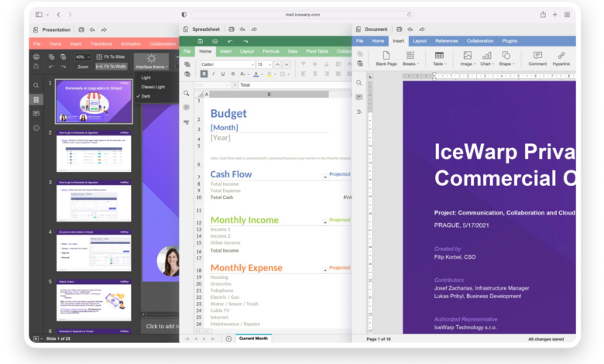
Task: Open cell borders dropdown in Spreadsheet
Action: (284, 74)
